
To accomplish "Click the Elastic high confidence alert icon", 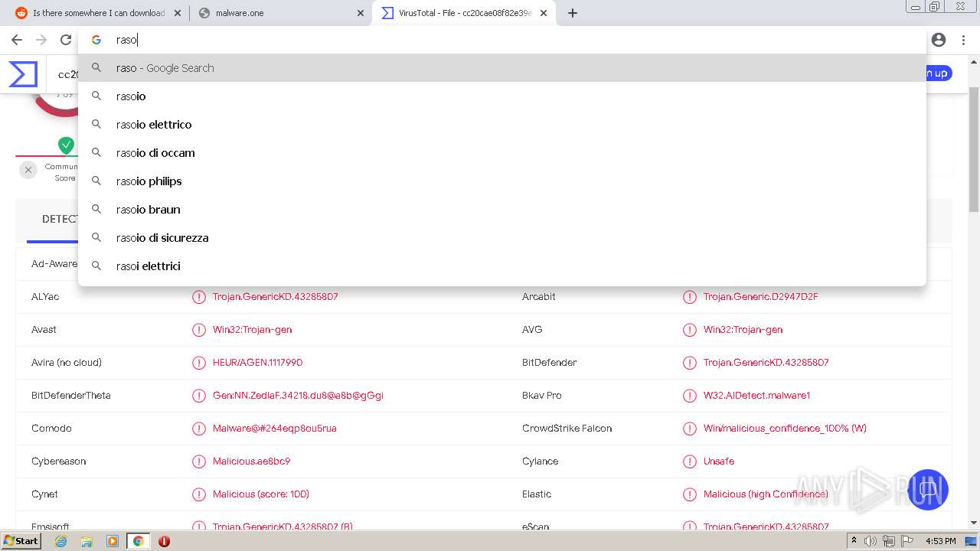I will [690, 494].
